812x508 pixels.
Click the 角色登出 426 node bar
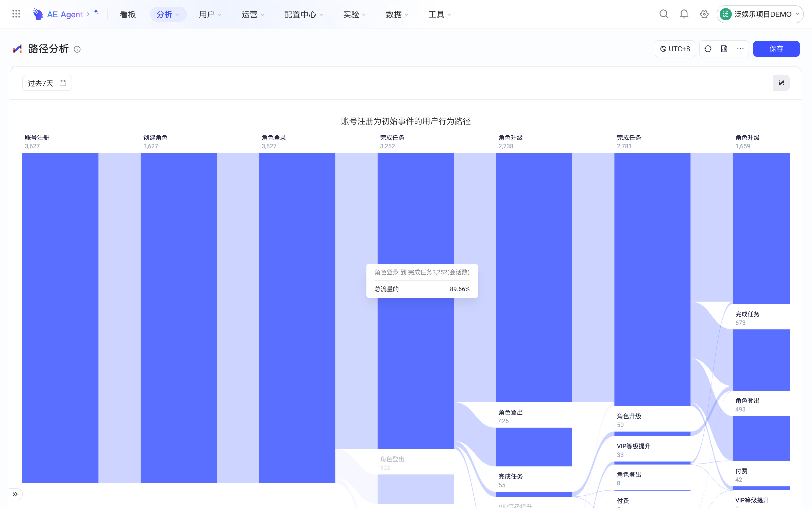pyautogui.click(x=534, y=447)
